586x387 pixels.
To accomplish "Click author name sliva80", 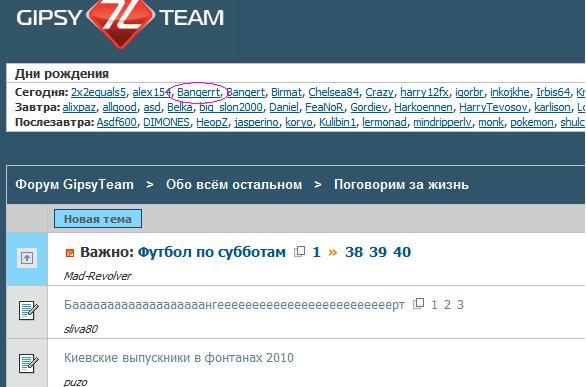I will point(81,329).
